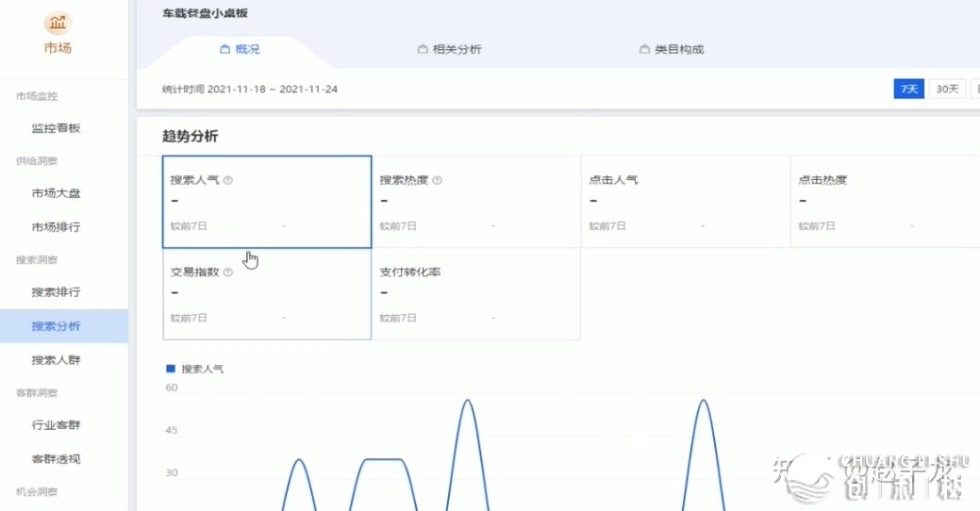
Task: Click the 客群洞察 sidebar group label
Action: pos(37,393)
